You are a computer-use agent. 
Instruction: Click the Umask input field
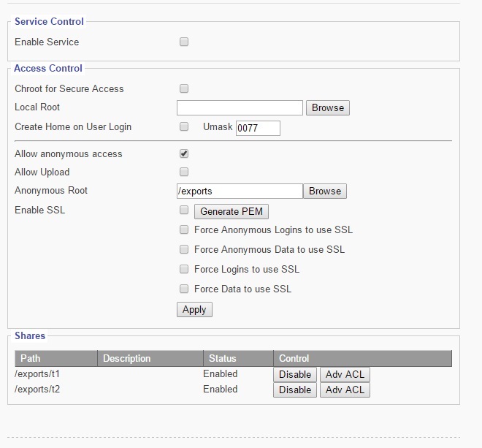coord(258,128)
